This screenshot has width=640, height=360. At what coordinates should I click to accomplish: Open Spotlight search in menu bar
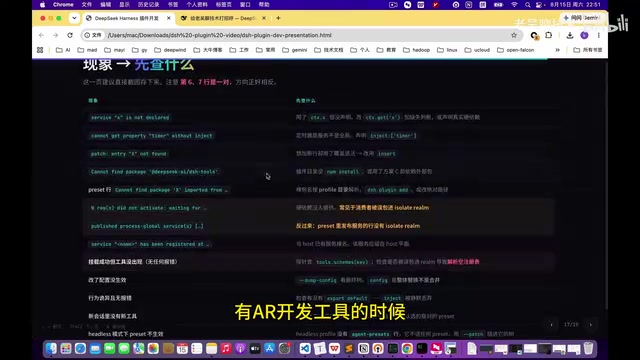527,4
